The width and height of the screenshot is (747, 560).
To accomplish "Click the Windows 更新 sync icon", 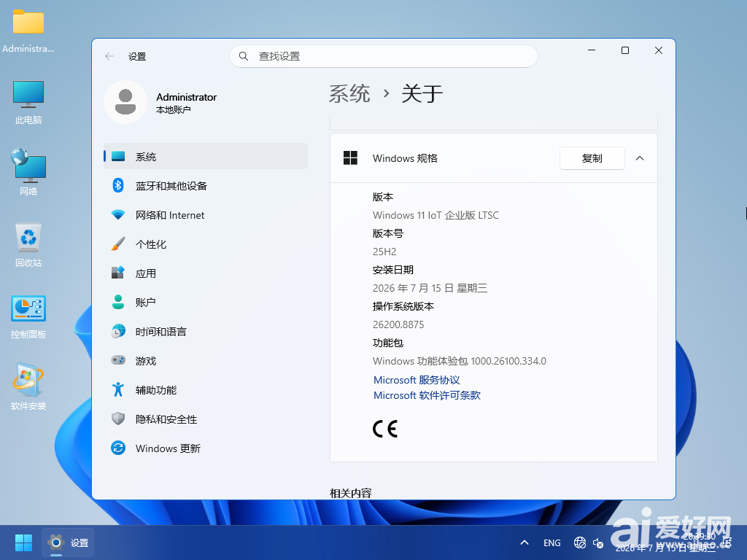I will click(118, 448).
